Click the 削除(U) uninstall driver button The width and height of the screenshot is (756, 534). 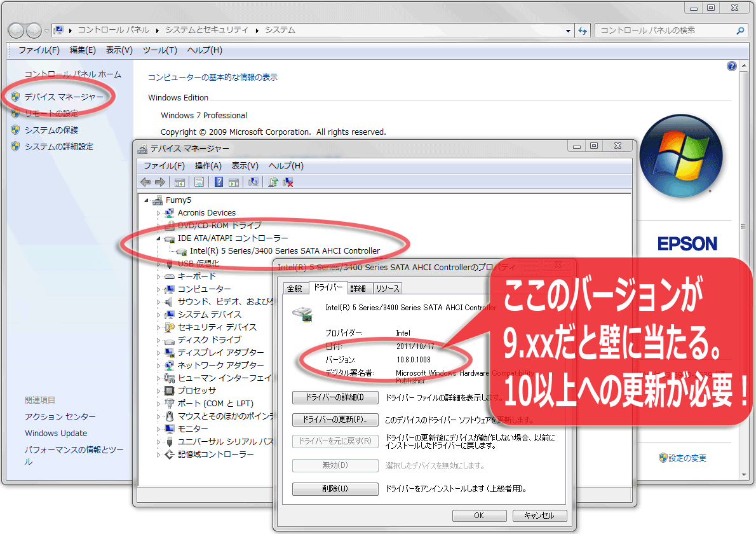[335, 489]
